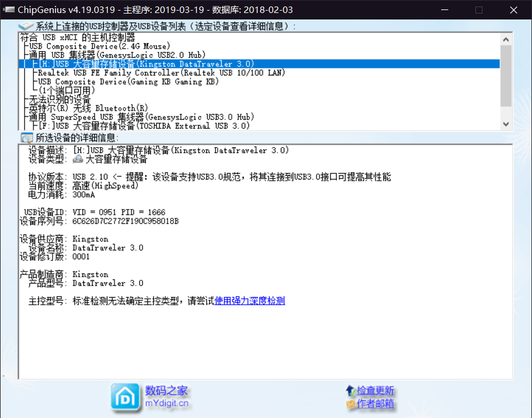
Task: Click the USB device list header icon
Action: 26,26
